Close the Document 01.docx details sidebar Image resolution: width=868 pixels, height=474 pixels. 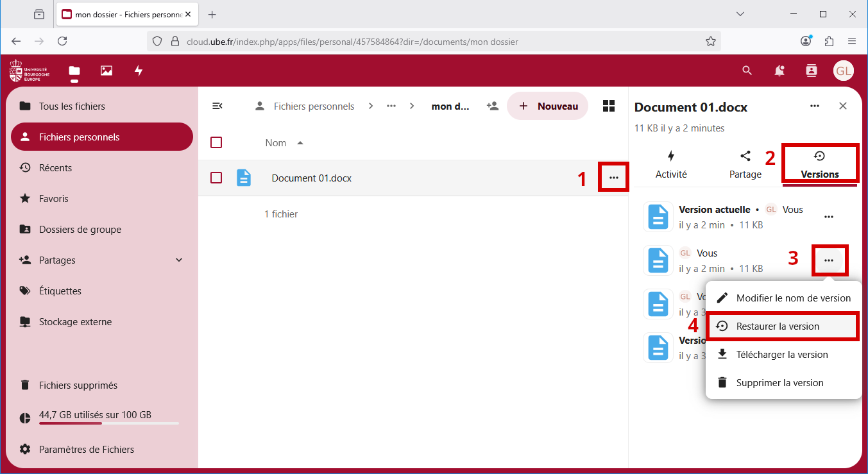843,106
